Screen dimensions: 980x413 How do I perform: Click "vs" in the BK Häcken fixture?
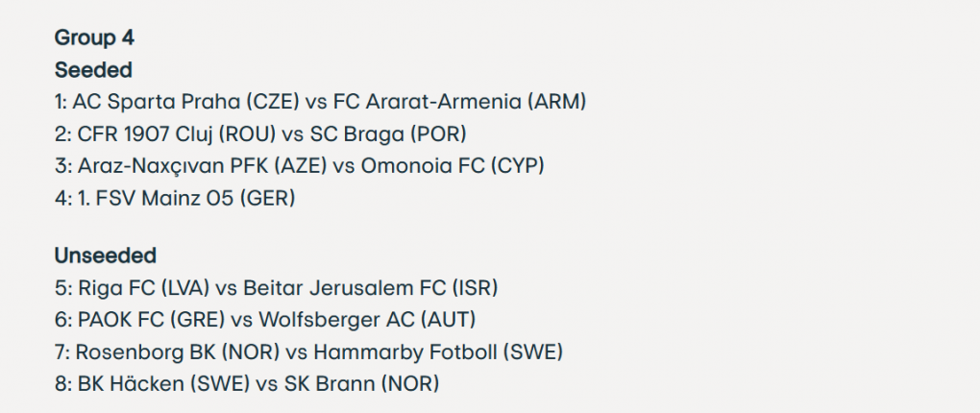[265, 384]
